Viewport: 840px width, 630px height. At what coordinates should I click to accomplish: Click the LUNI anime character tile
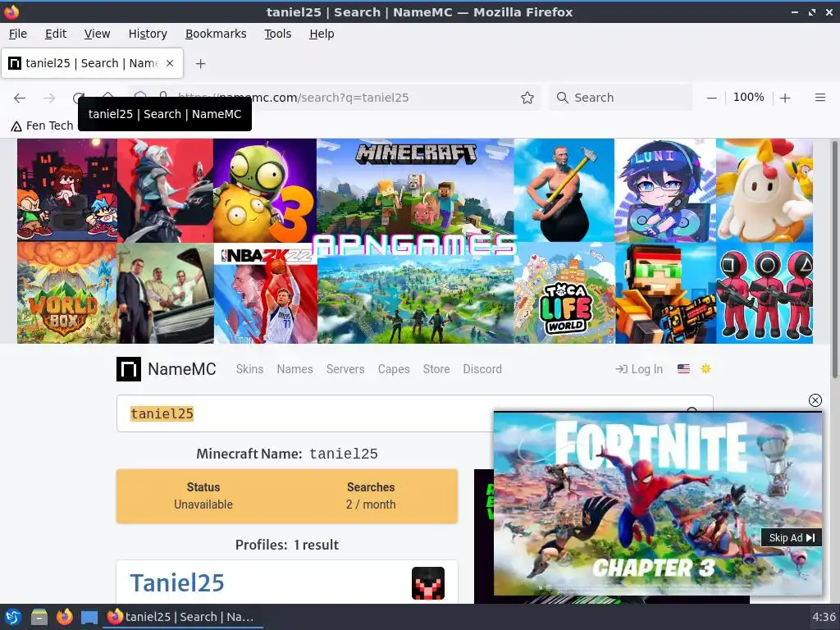[665, 190]
